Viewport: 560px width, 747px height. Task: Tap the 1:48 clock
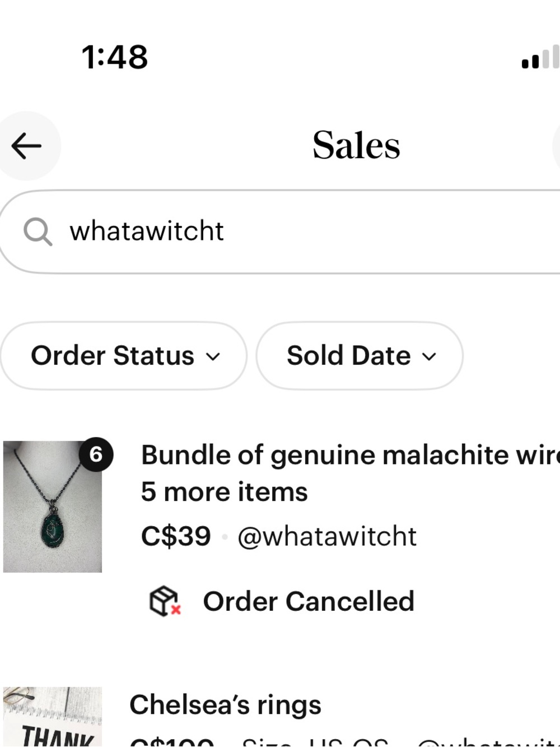pos(115,57)
